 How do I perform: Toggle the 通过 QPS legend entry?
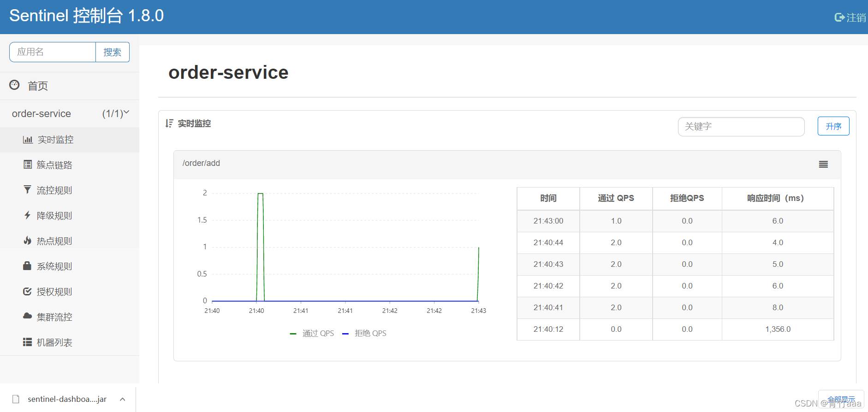coord(312,333)
